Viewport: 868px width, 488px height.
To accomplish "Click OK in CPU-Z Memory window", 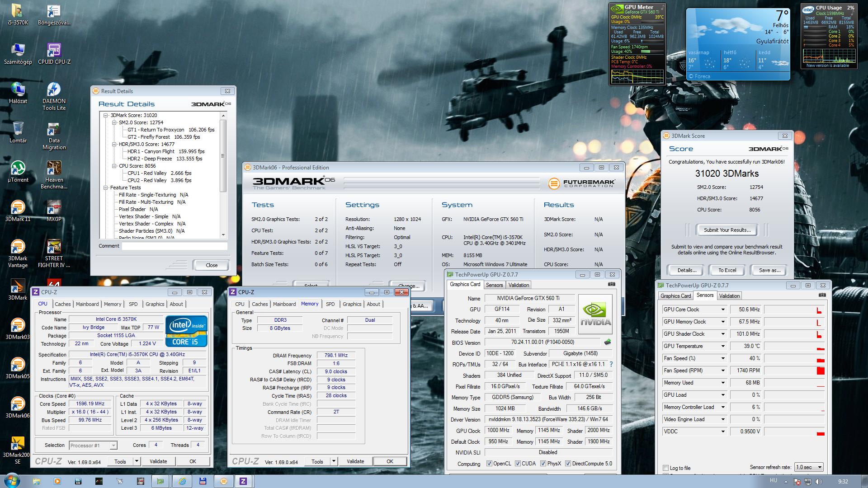I will pyautogui.click(x=390, y=461).
